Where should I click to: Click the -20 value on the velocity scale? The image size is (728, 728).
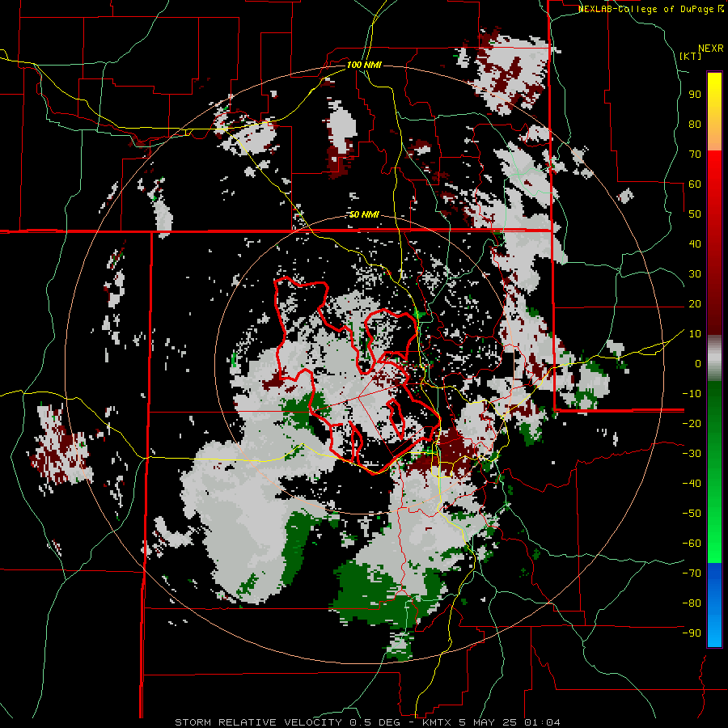tap(692, 423)
